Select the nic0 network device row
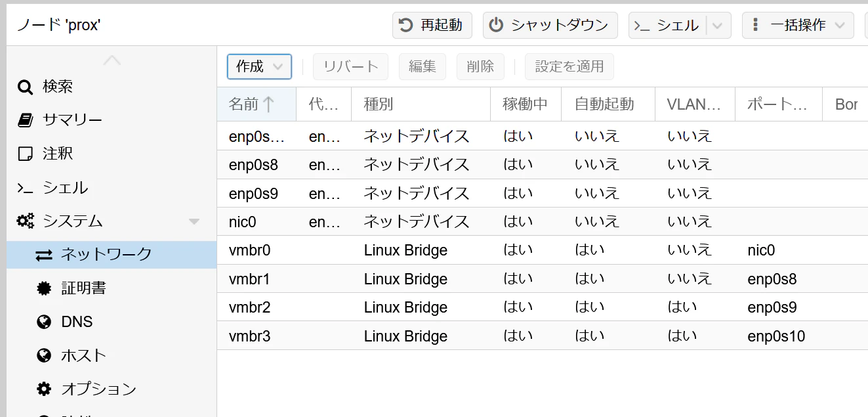The height and width of the screenshot is (417, 868). point(543,222)
